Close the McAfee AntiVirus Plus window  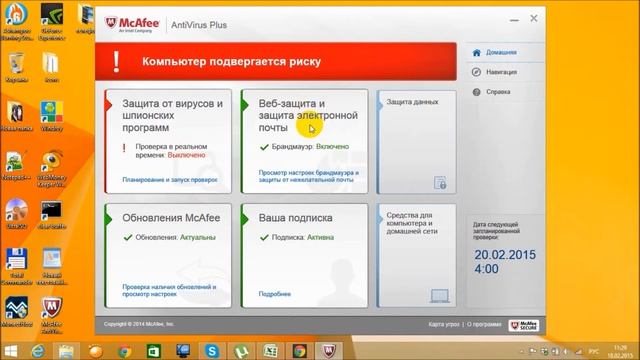pyautogui.click(x=534, y=18)
